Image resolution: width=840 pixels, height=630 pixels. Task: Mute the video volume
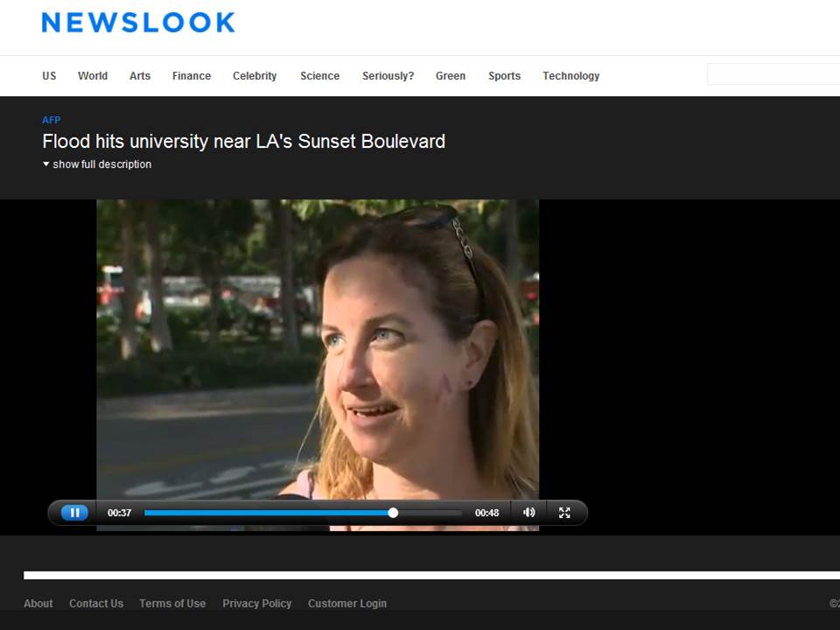coord(528,513)
